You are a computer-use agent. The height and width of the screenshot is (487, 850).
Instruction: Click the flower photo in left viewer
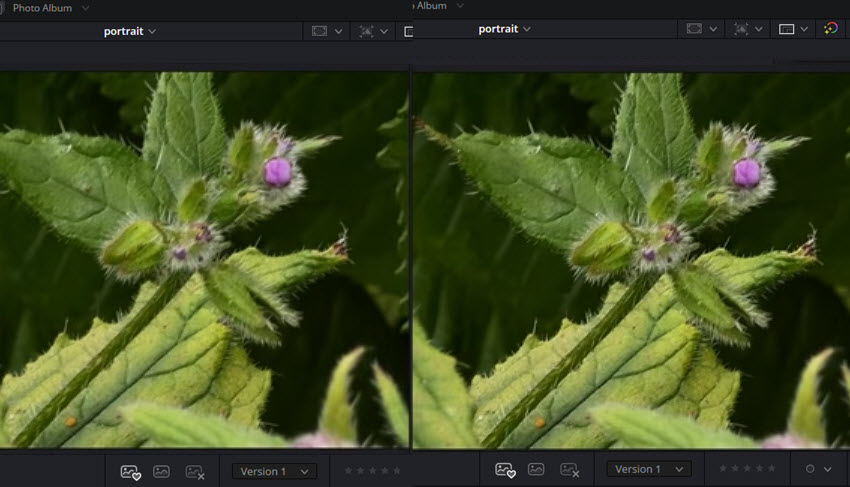coord(204,260)
